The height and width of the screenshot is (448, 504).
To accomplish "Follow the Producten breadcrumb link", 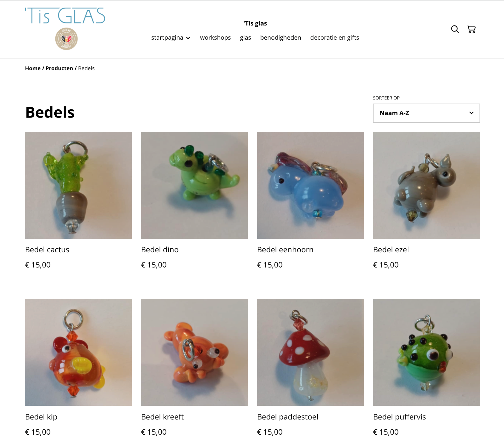I will click(59, 68).
